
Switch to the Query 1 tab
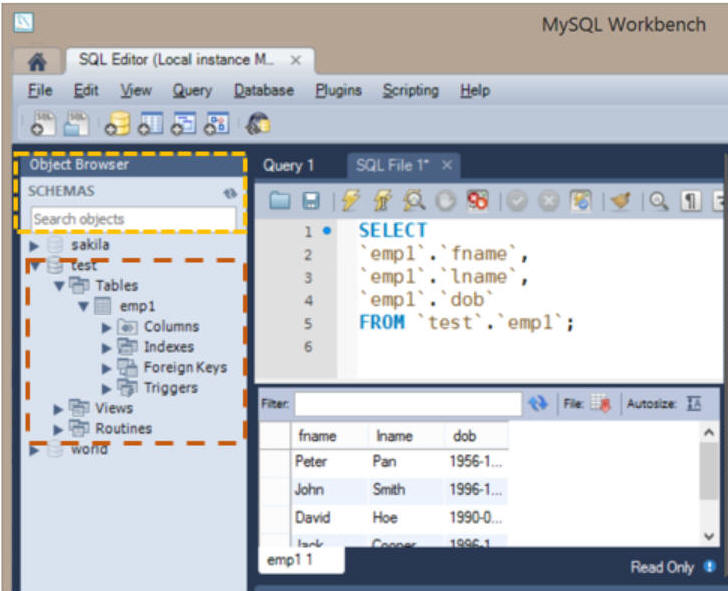[x=288, y=165]
